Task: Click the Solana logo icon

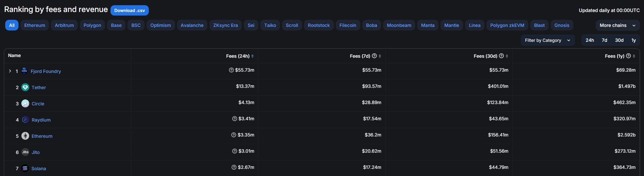Action: (x=25, y=168)
